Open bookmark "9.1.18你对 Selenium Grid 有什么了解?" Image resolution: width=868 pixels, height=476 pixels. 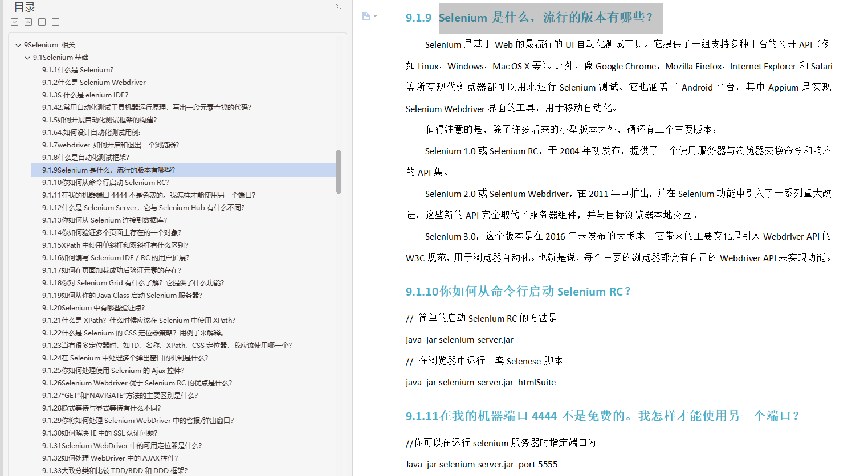(x=134, y=282)
